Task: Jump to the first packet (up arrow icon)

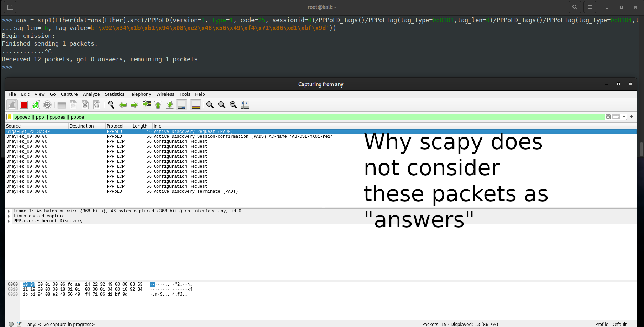Action: tap(158, 105)
